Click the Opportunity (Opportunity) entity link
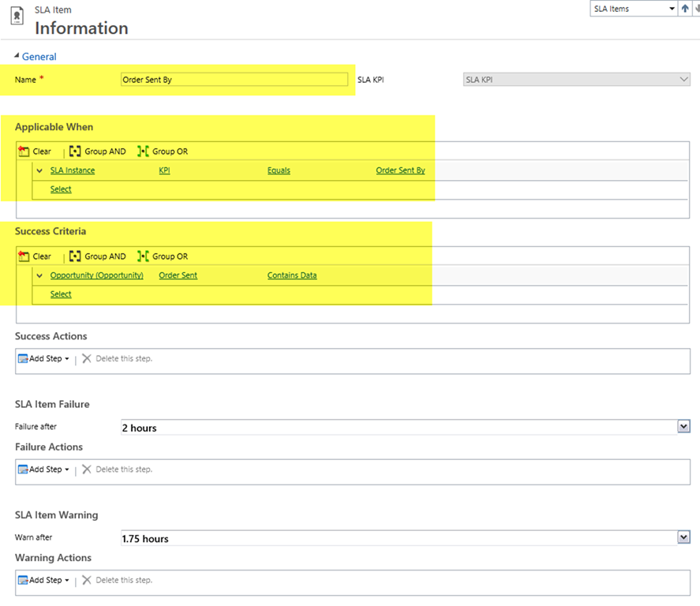Image resolution: width=700 pixels, height=606 pixels. click(x=96, y=275)
